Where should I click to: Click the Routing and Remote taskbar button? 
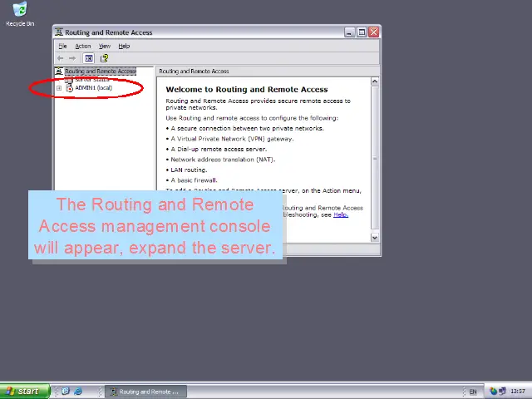click(x=146, y=392)
